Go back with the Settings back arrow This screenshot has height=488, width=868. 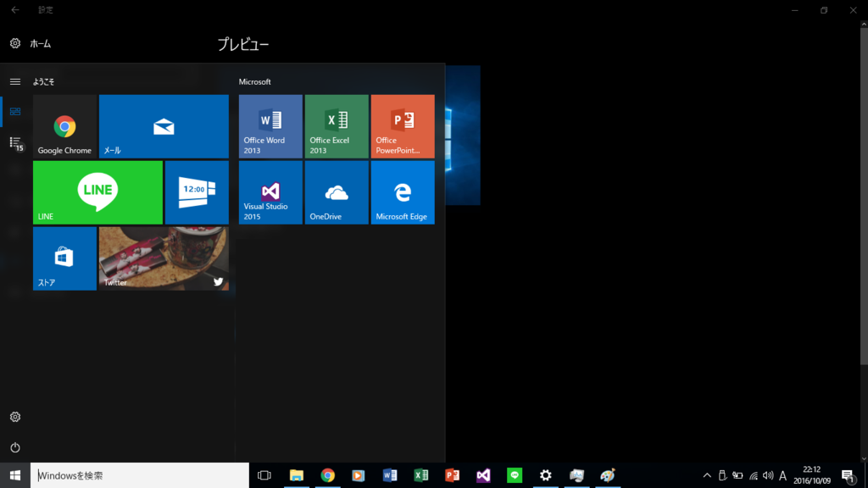(x=15, y=10)
